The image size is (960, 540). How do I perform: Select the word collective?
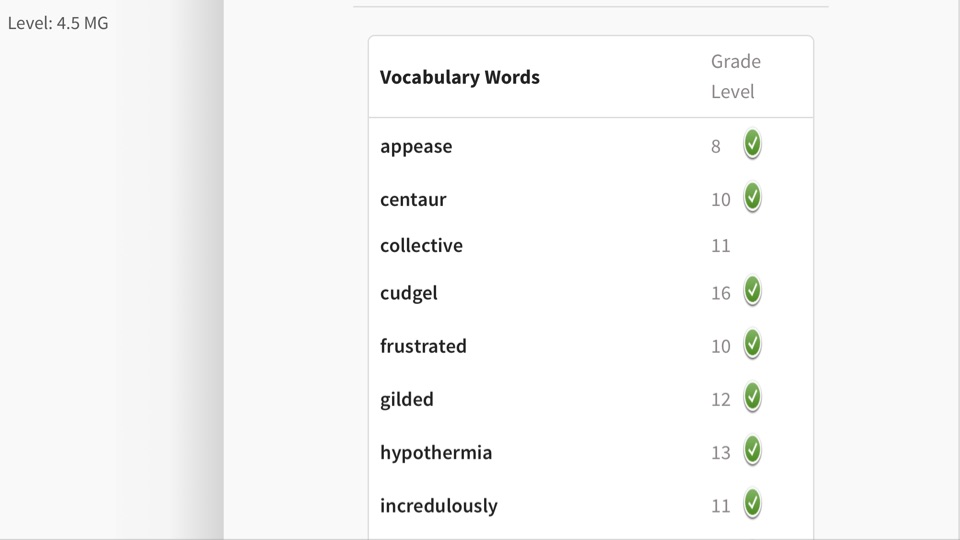(421, 246)
